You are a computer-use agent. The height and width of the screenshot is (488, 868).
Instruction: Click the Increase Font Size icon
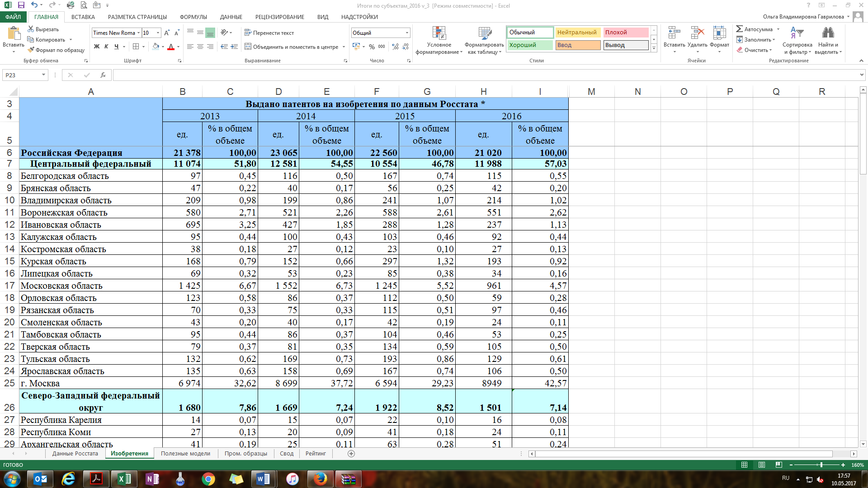(167, 33)
